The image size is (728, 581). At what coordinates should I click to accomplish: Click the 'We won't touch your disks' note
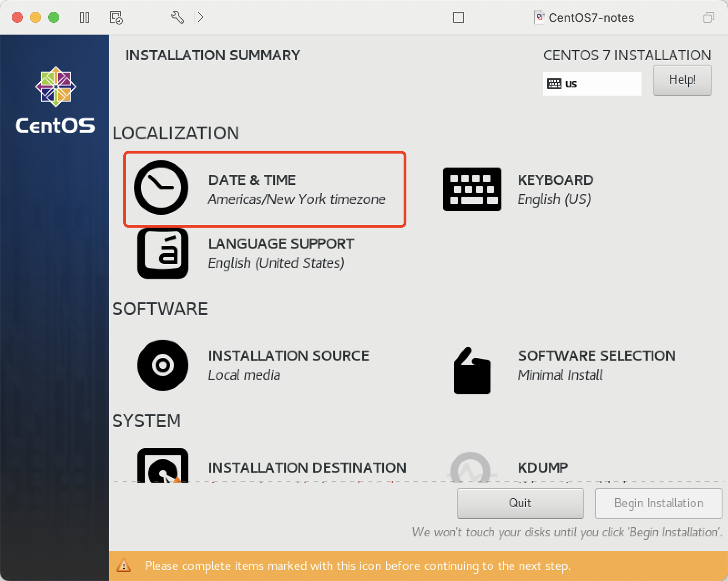click(567, 532)
